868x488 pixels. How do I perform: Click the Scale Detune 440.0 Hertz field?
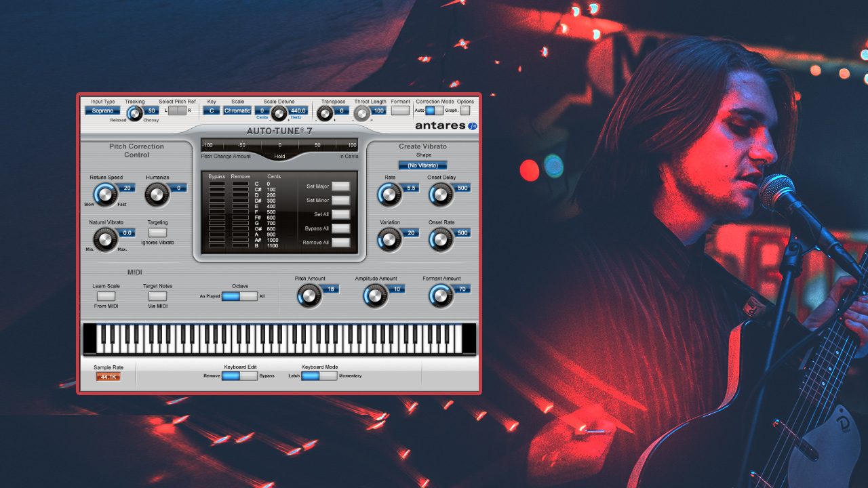[298, 110]
